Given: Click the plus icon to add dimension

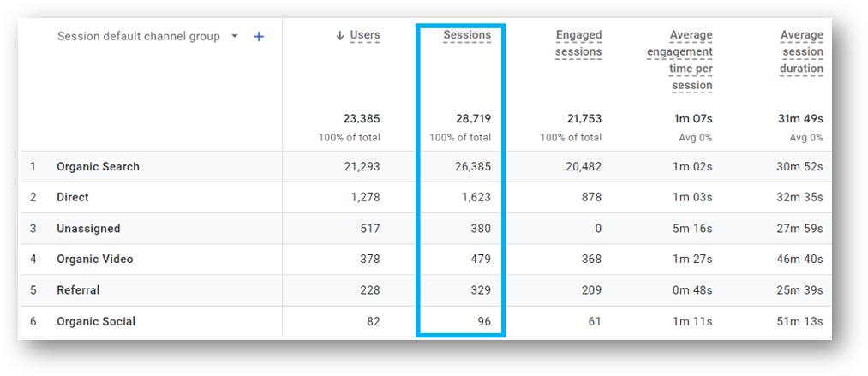Looking at the screenshot, I should pyautogui.click(x=259, y=37).
